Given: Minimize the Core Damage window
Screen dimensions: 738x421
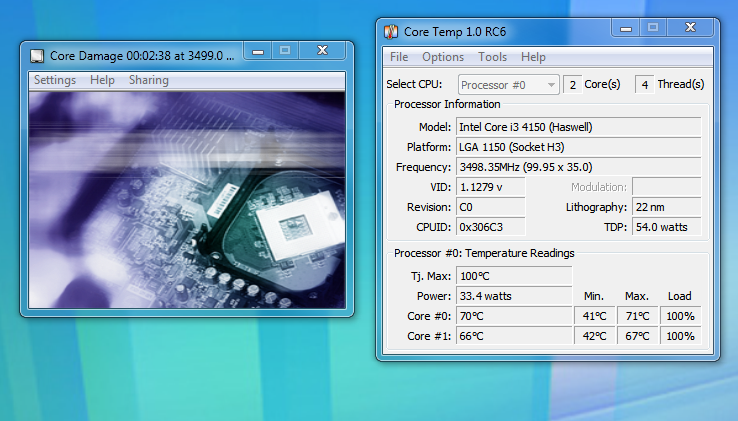Looking at the screenshot, I should point(258,50).
